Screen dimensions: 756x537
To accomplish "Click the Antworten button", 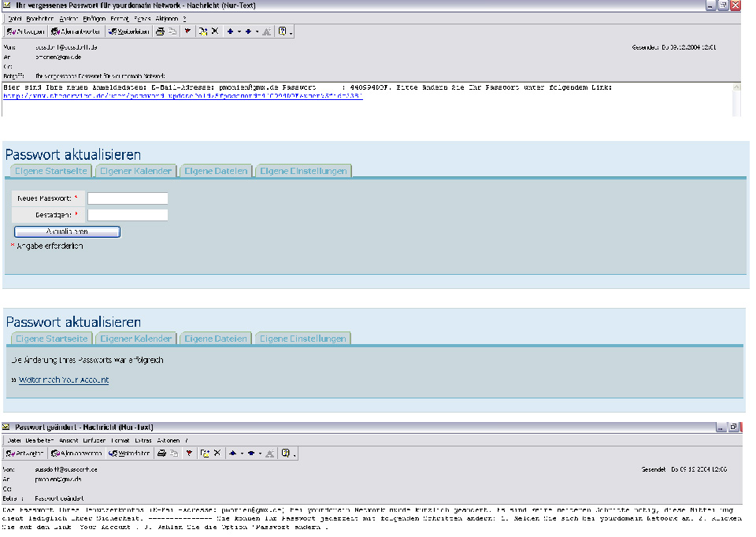I will click(24, 31).
